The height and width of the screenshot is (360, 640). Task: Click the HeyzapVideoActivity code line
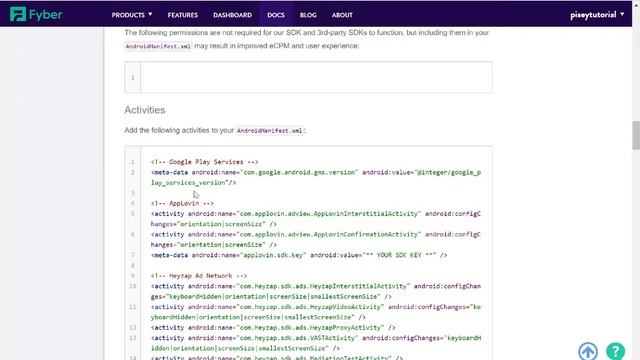[x=316, y=312]
